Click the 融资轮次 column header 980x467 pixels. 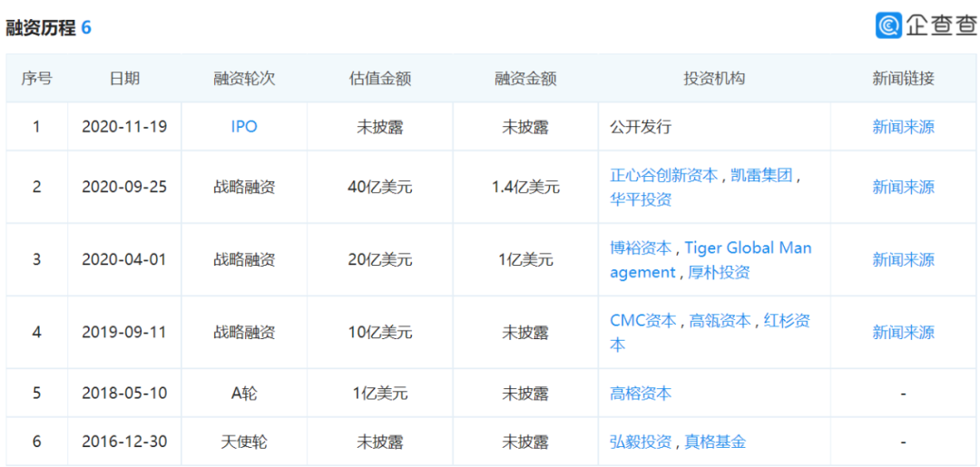tap(244, 79)
